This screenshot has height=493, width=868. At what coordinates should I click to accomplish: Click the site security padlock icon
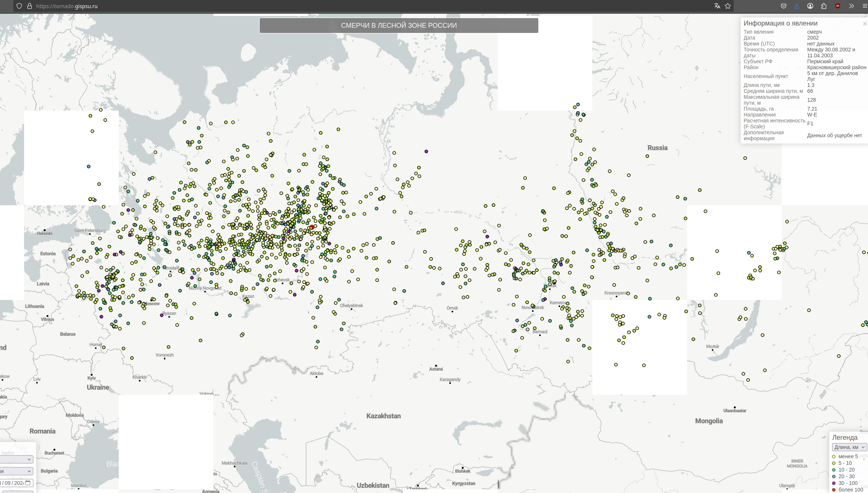[x=30, y=6]
